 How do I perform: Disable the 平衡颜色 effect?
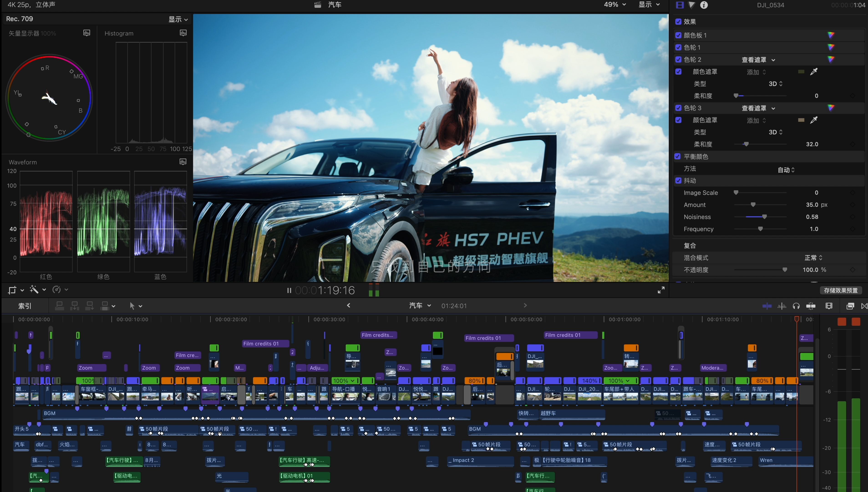click(x=677, y=156)
